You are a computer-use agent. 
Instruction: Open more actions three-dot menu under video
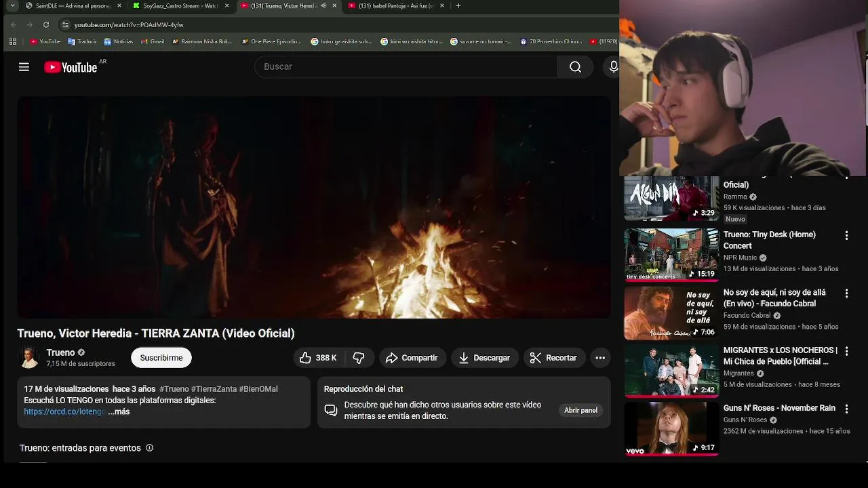coord(600,358)
